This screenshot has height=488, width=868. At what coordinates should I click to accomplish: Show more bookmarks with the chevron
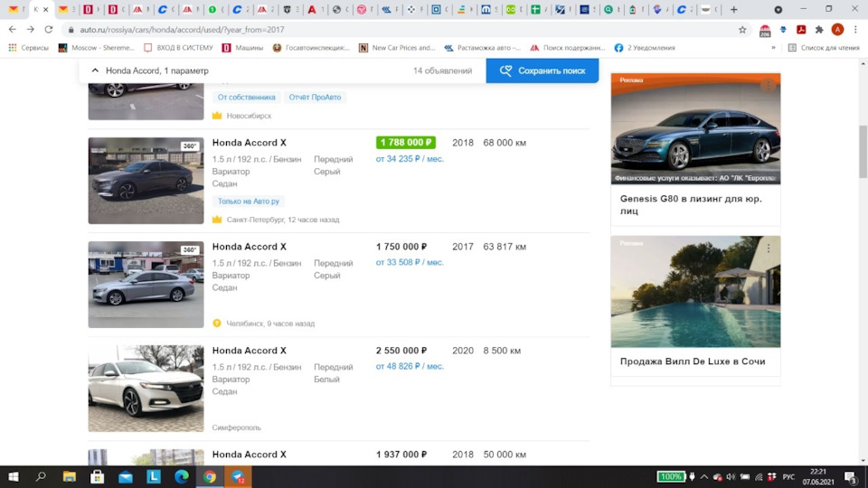773,48
